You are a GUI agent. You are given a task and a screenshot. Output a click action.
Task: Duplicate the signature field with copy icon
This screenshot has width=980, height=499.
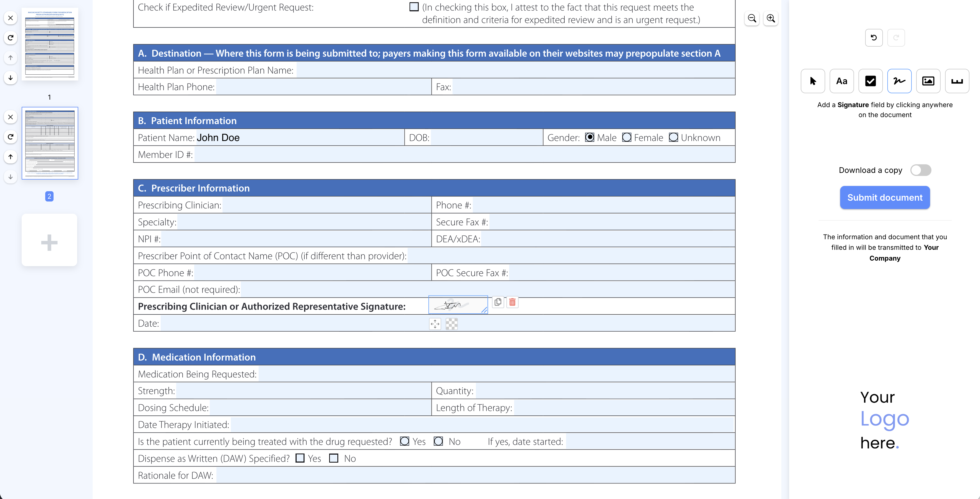click(497, 302)
